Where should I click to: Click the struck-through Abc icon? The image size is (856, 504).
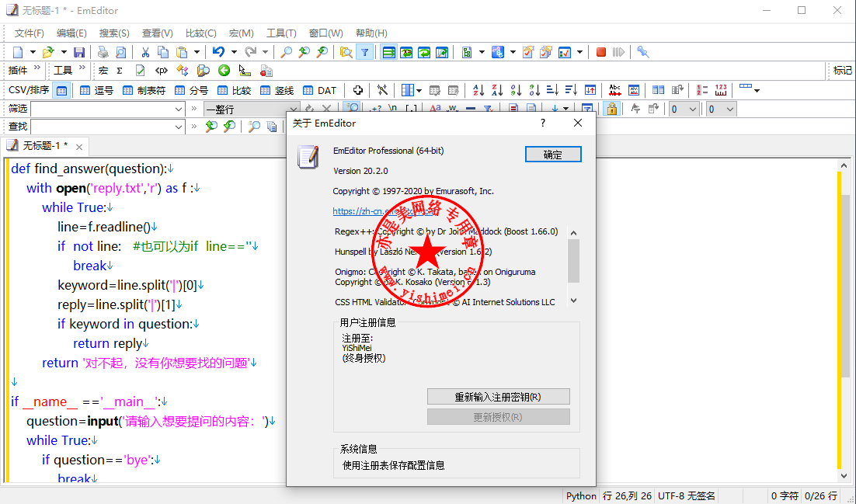click(x=615, y=91)
